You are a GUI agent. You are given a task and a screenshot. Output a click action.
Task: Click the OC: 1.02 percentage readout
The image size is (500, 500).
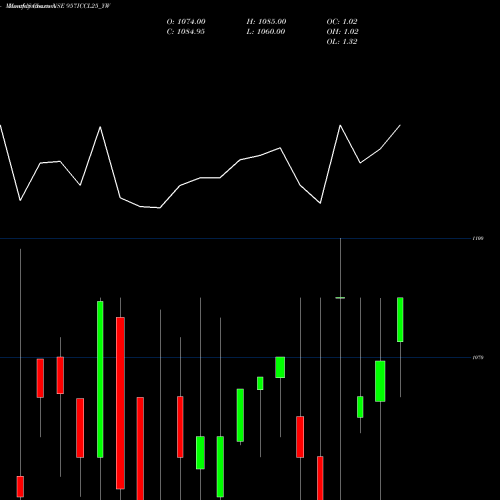click(342, 22)
